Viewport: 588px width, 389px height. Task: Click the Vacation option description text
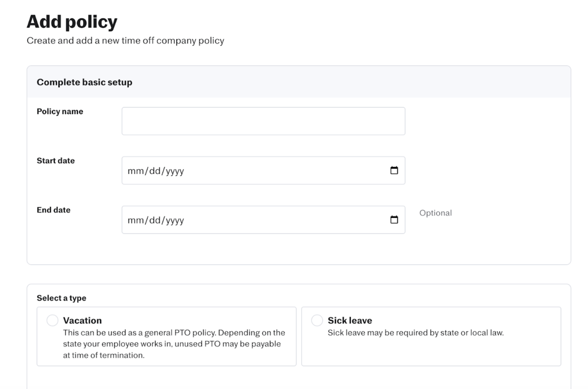(173, 344)
